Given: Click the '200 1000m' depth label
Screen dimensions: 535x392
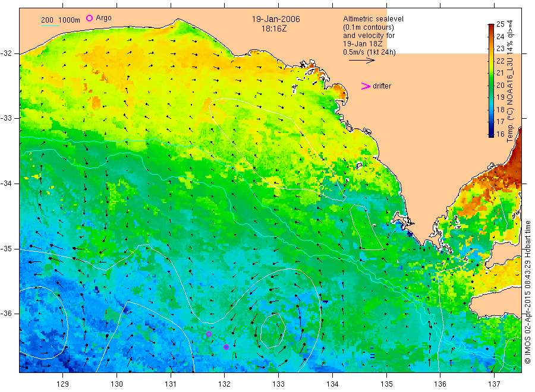Looking at the screenshot, I should (61, 20).
